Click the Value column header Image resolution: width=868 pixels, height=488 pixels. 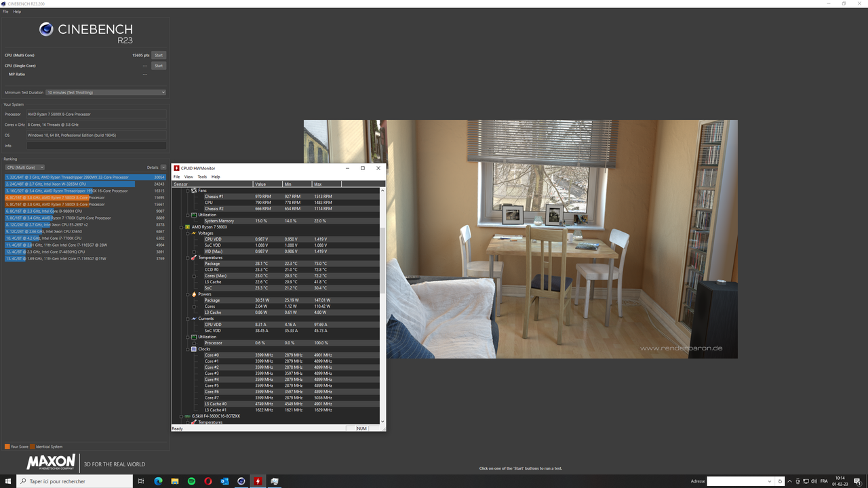[268, 184]
